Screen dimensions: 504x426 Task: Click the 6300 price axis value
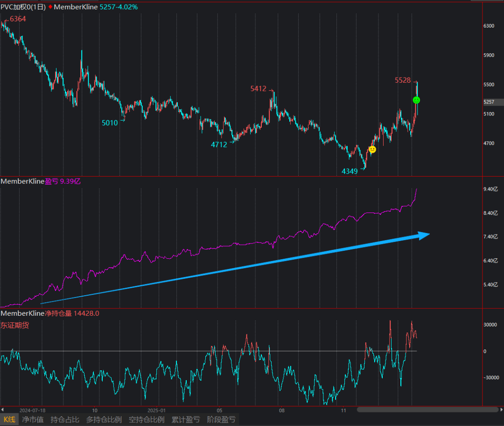(x=489, y=26)
